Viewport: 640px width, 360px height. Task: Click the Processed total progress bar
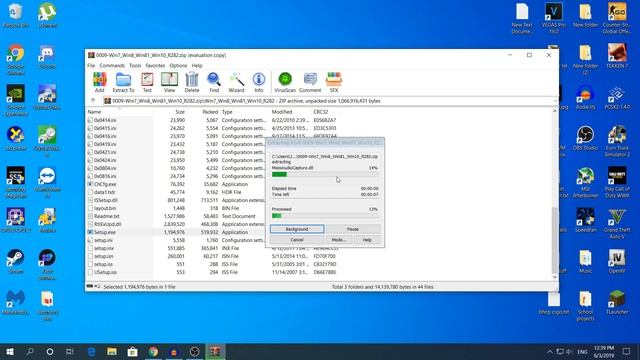click(x=325, y=216)
